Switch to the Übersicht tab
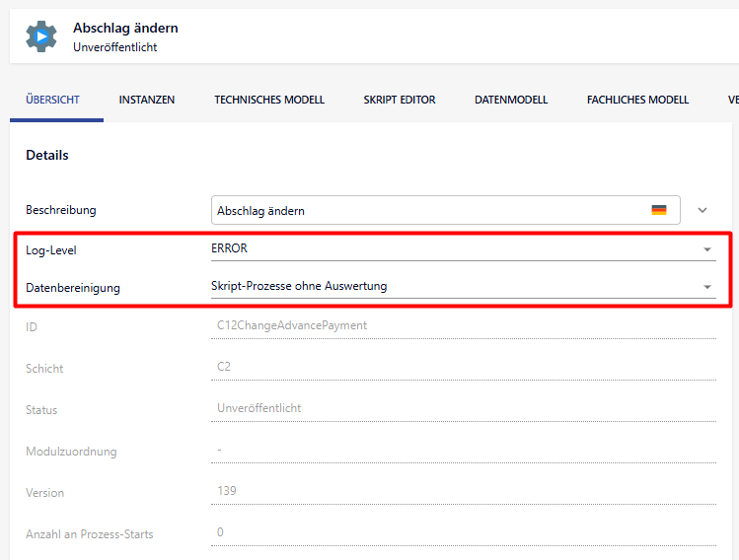Screen dimensions: 739x560 tap(53, 100)
